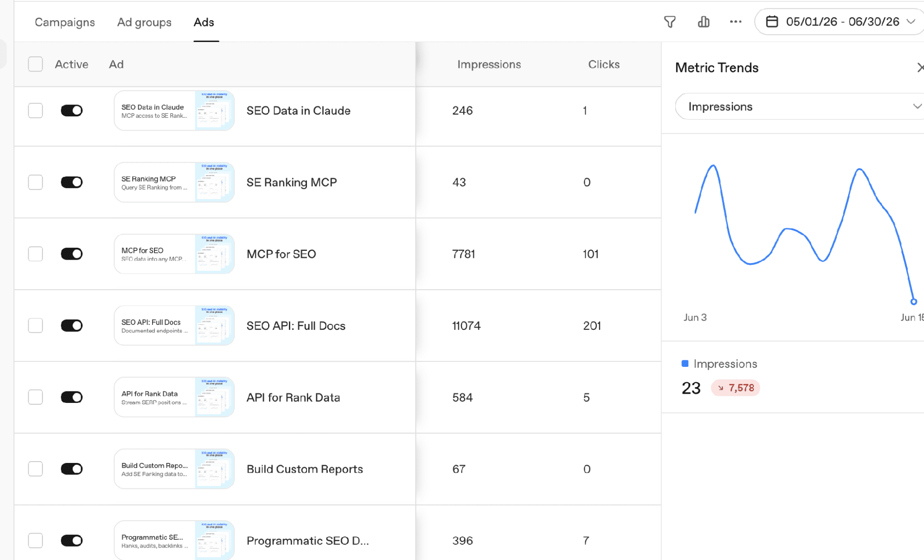Click the blue Impressions legend square
This screenshot has width=924, height=560.
[x=685, y=364]
